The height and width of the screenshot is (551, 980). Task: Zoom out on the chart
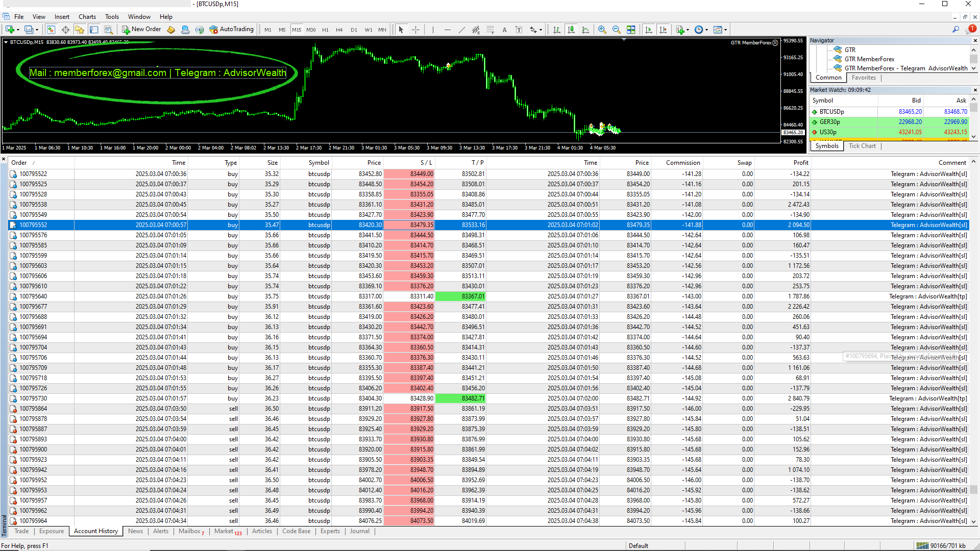coord(617,30)
